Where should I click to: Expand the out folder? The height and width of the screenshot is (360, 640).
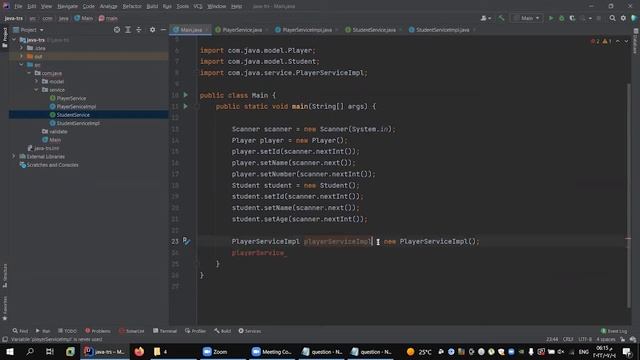(22, 56)
